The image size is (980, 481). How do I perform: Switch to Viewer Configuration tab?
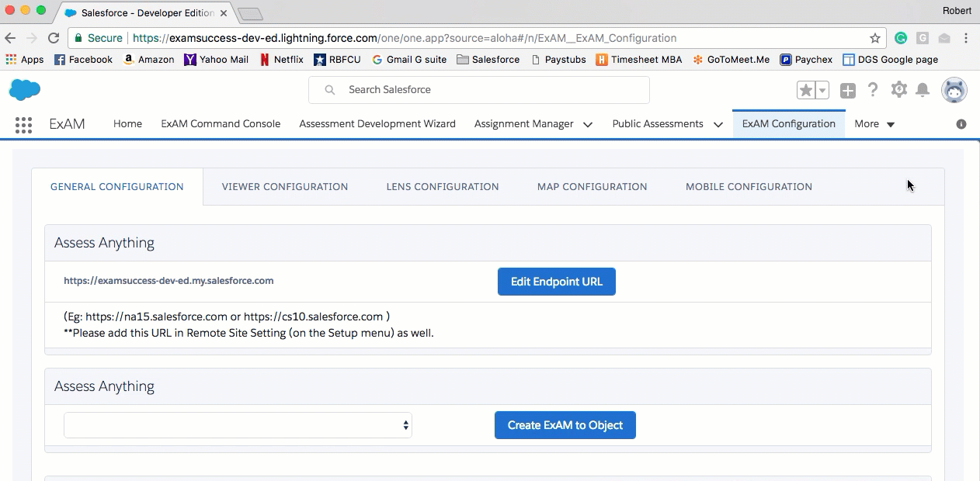pos(285,187)
